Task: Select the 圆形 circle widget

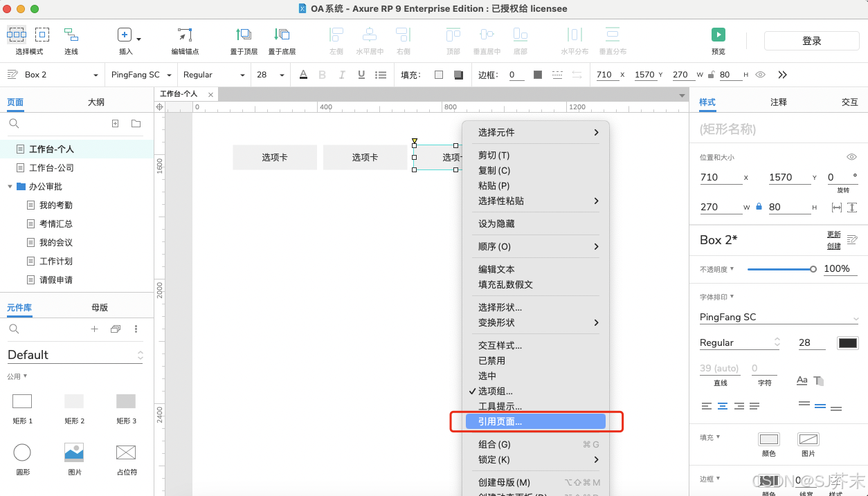Action: click(22, 458)
